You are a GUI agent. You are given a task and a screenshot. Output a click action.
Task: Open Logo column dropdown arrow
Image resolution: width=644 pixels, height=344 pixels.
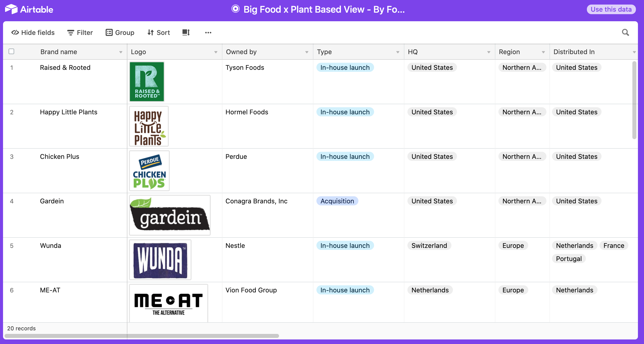click(216, 52)
